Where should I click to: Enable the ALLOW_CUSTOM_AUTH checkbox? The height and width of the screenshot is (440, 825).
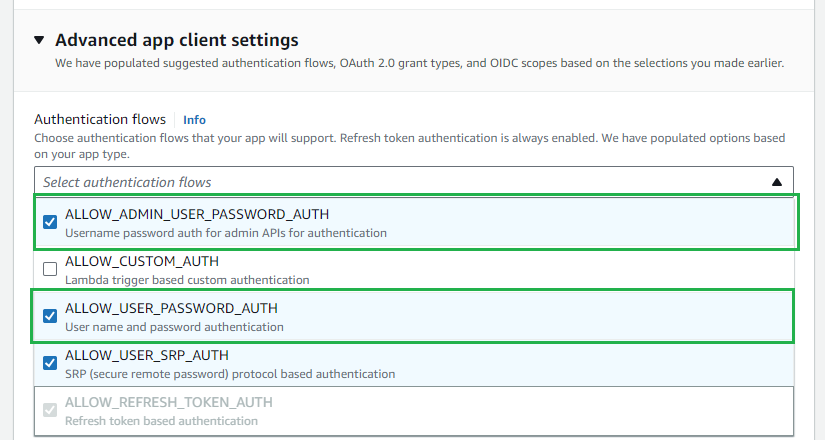click(x=50, y=269)
